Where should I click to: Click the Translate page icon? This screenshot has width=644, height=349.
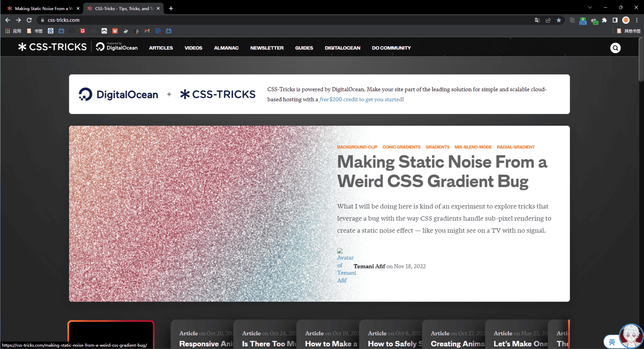point(537,20)
